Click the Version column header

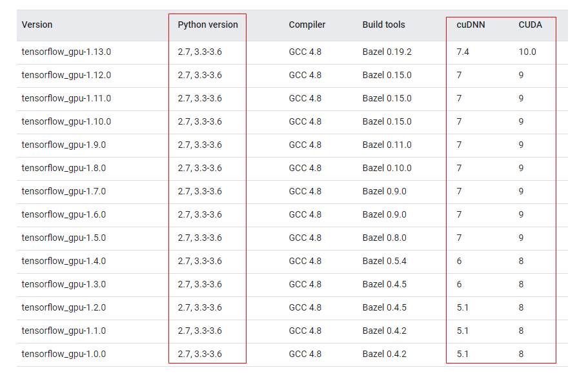(37, 25)
